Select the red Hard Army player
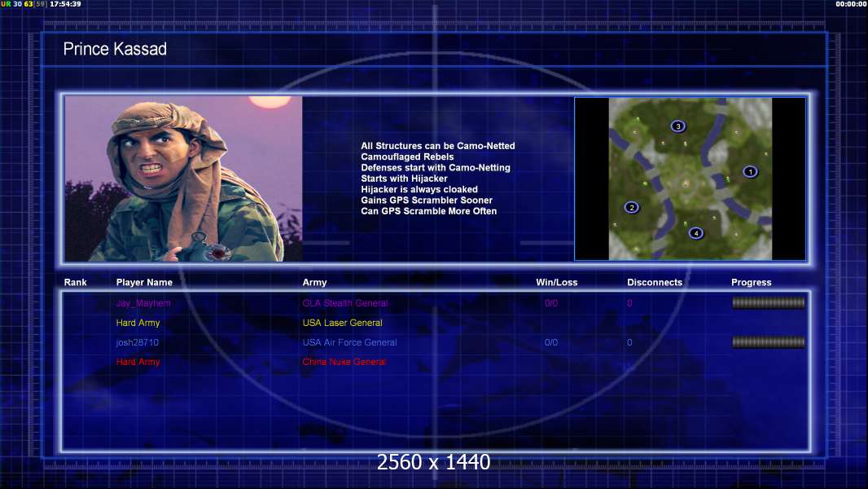Image resolution: width=868 pixels, height=489 pixels. point(138,362)
